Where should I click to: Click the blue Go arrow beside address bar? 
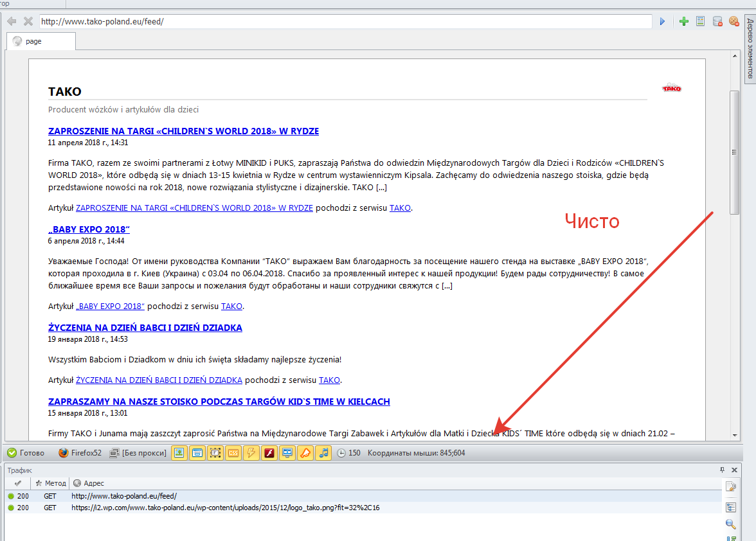662,21
